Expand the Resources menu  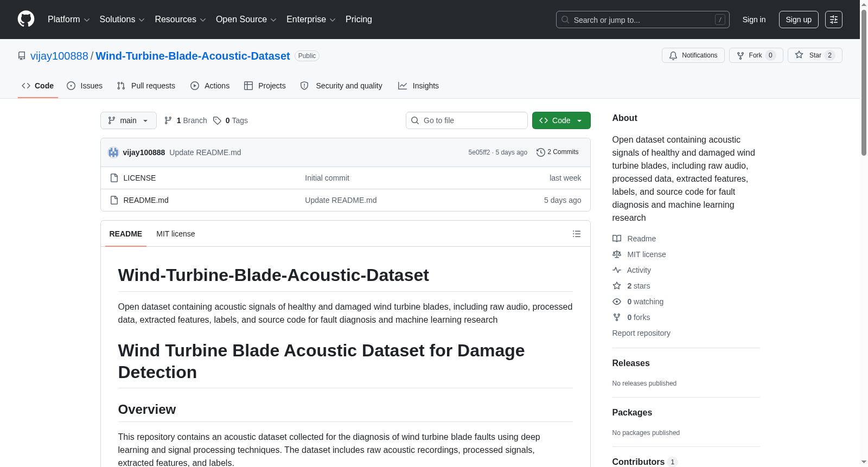pos(180,20)
